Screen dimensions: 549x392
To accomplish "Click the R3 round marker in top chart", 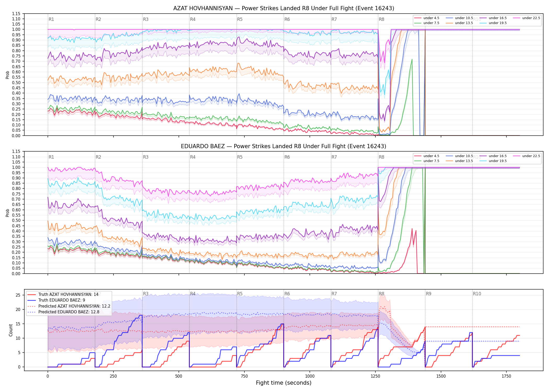I will point(146,19).
